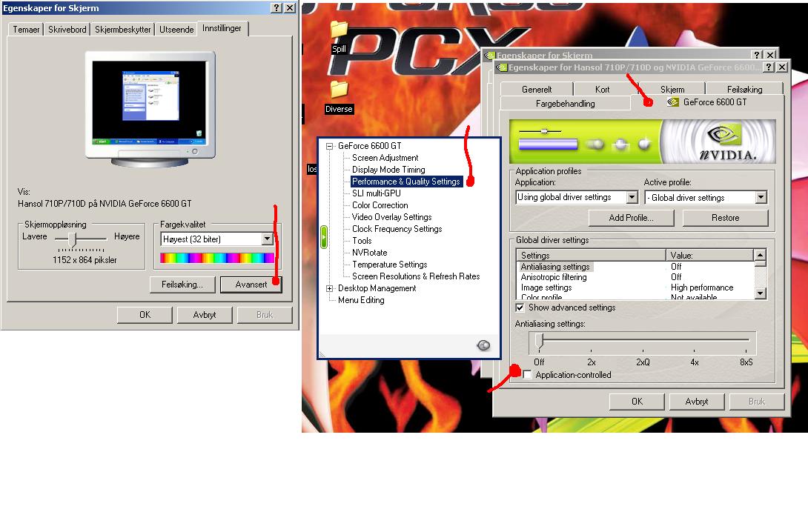
Task: Click the Feilsøking... button
Action: pos(182,285)
